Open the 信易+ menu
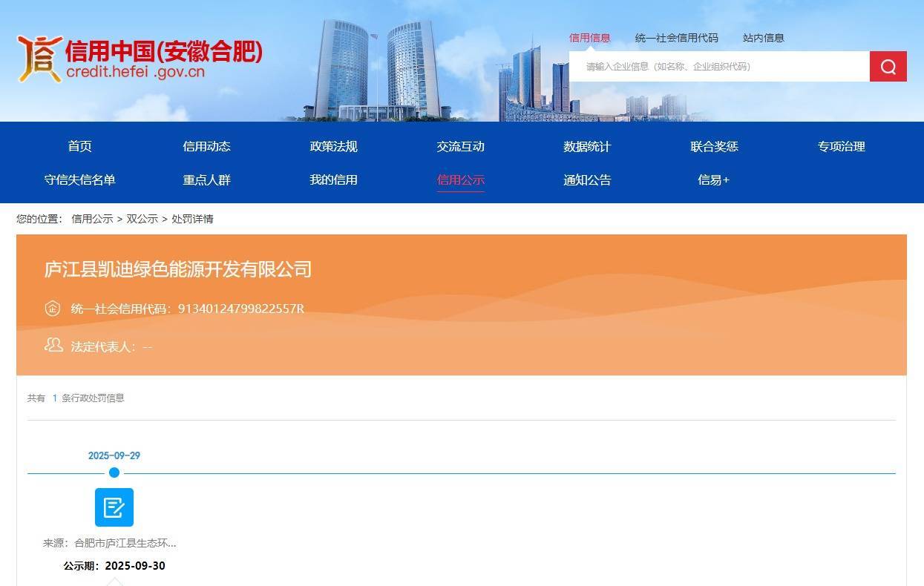This screenshot has height=586, width=924. click(714, 180)
